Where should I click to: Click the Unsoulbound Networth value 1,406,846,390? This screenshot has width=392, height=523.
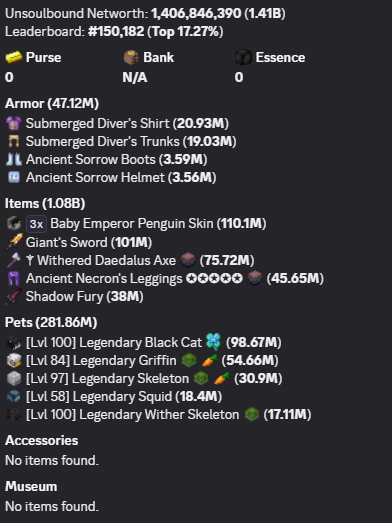[196, 14]
